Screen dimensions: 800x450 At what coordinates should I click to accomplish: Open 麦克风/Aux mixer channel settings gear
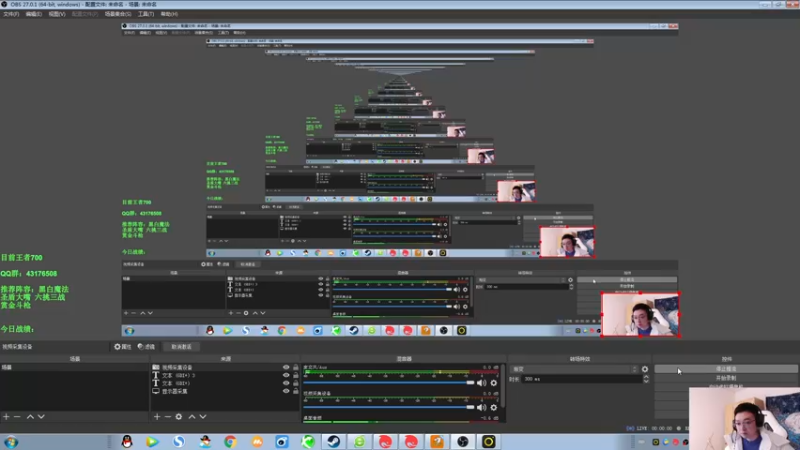point(493,383)
